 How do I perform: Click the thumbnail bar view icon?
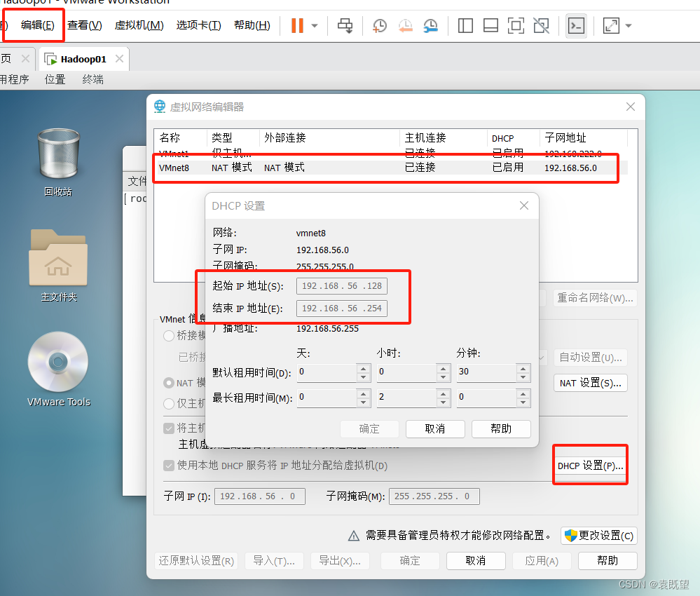click(x=490, y=25)
